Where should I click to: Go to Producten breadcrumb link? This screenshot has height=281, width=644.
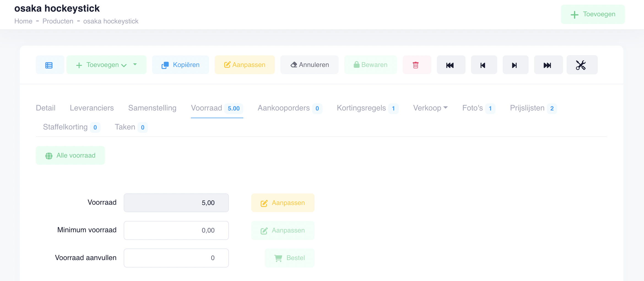click(x=58, y=21)
